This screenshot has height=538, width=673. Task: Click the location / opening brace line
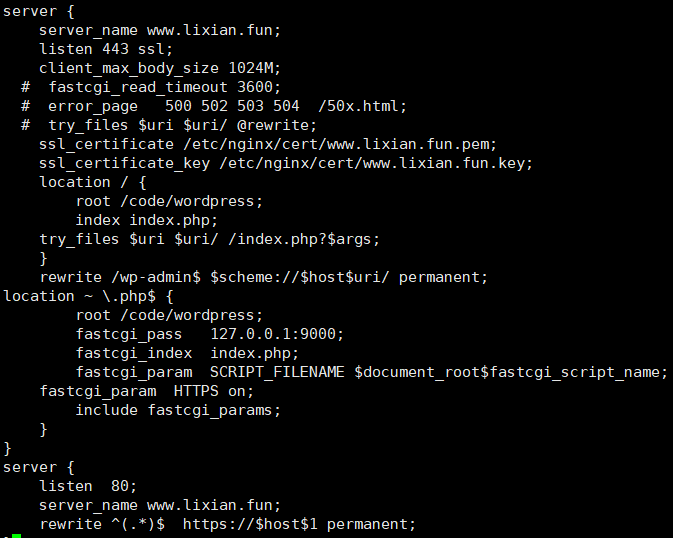click(93, 182)
